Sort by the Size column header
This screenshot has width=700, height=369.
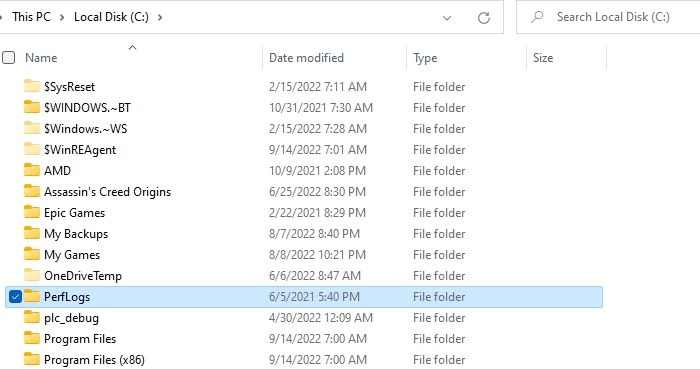click(543, 58)
